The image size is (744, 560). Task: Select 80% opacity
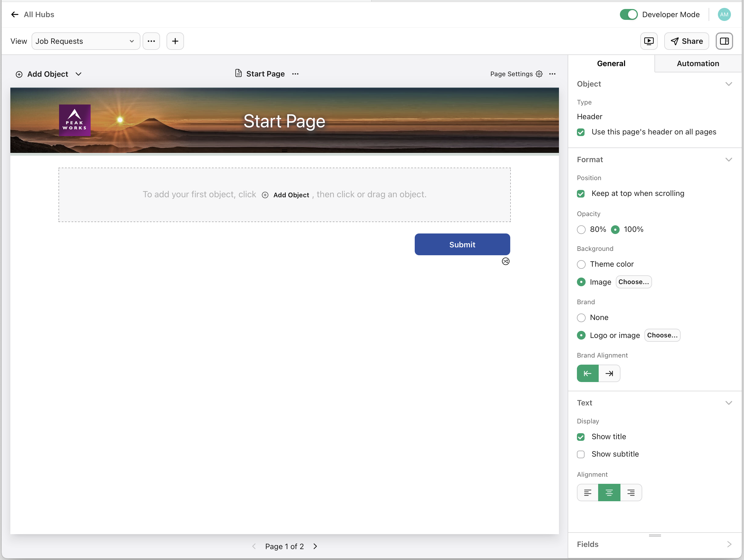click(581, 229)
